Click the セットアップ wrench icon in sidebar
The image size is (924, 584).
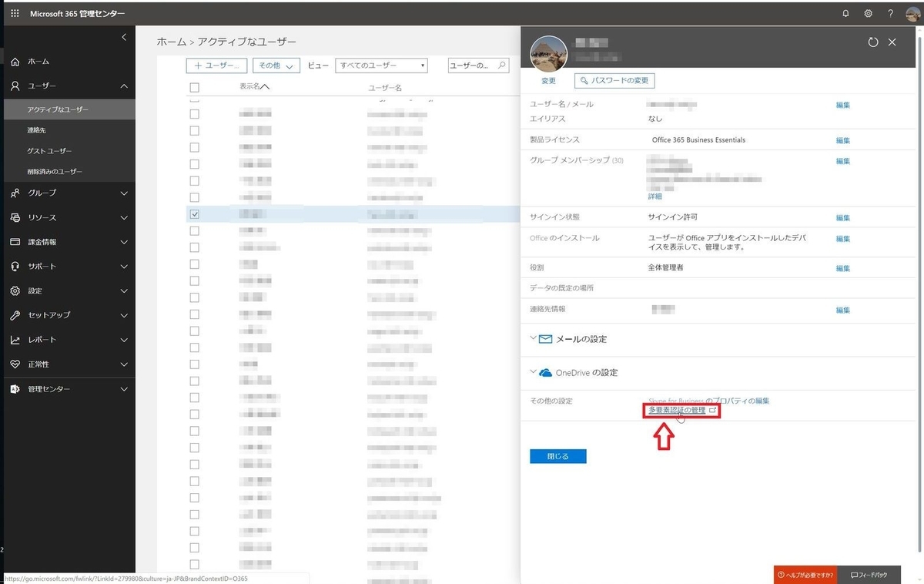(17, 315)
